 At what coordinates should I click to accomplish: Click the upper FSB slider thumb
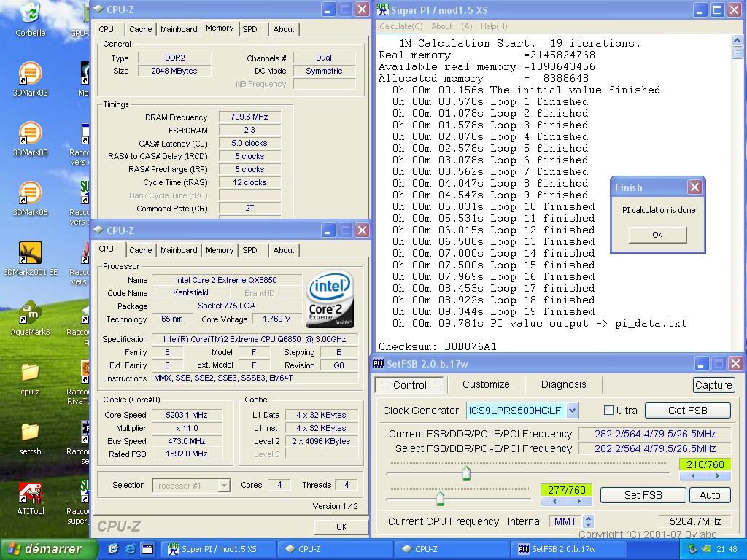(x=466, y=472)
